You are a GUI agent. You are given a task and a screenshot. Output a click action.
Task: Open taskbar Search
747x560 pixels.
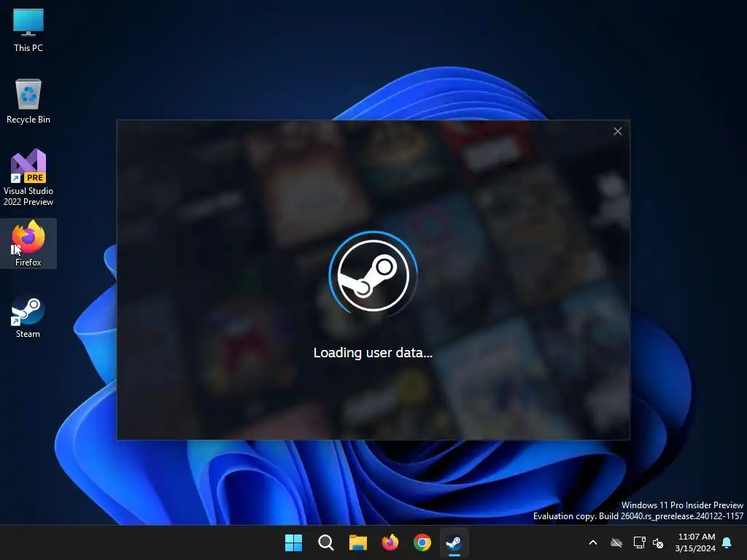pos(326,542)
